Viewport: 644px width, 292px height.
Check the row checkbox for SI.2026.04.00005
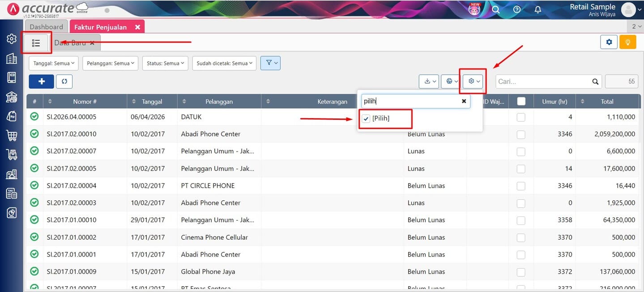click(x=521, y=117)
